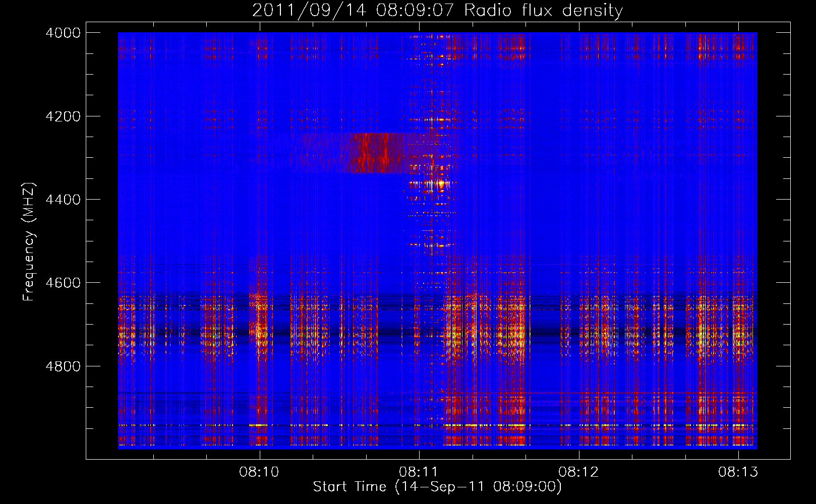Screen dimensions: 816x504
Task: Click the 08:12 time axis label
Action: click(x=578, y=472)
